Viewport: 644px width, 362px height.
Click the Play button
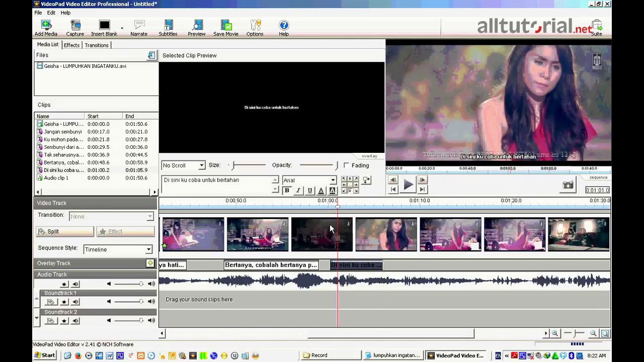(x=408, y=186)
